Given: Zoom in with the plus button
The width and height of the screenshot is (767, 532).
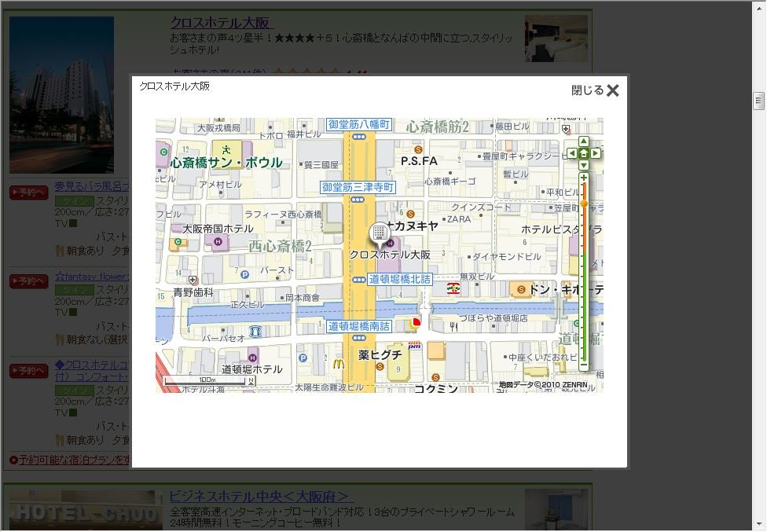Looking at the screenshot, I should coord(584,178).
